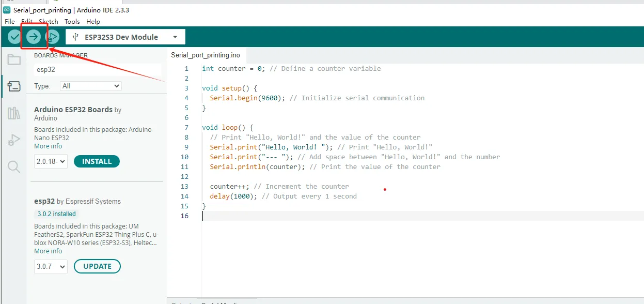Viewport: 644px width, 304px height.
Task: Click line number 1 in the gutter
Action: (x=186, y=68)
